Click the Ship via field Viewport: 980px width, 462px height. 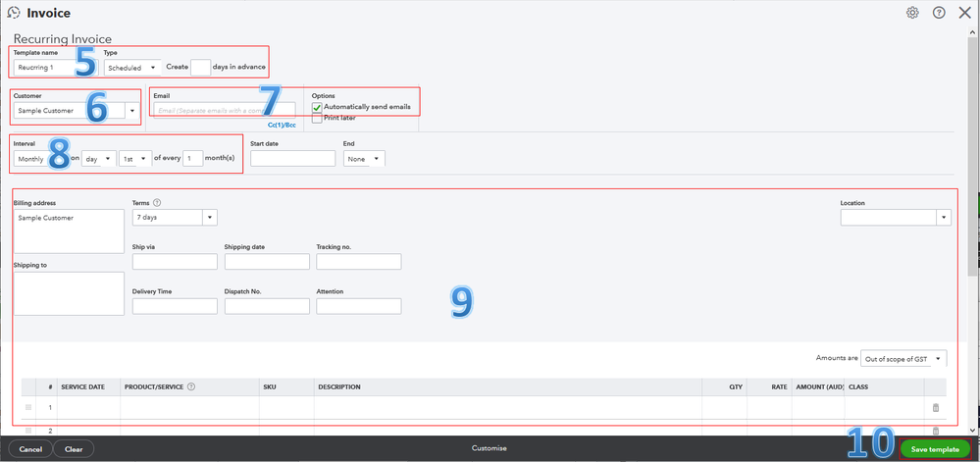pyautogui.click(x=175, y=261)
